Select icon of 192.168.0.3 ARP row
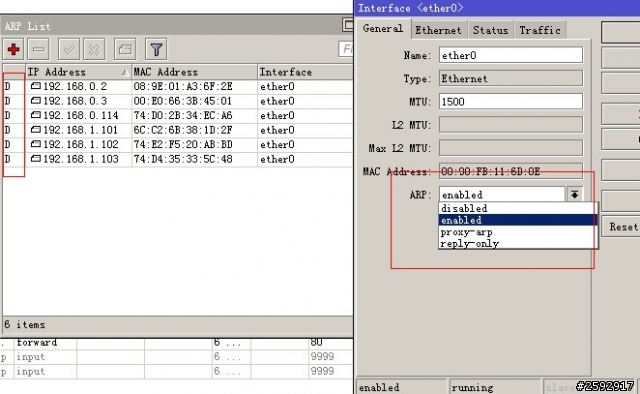This screenshot has height=394, width=640. (x=36, y=100)
